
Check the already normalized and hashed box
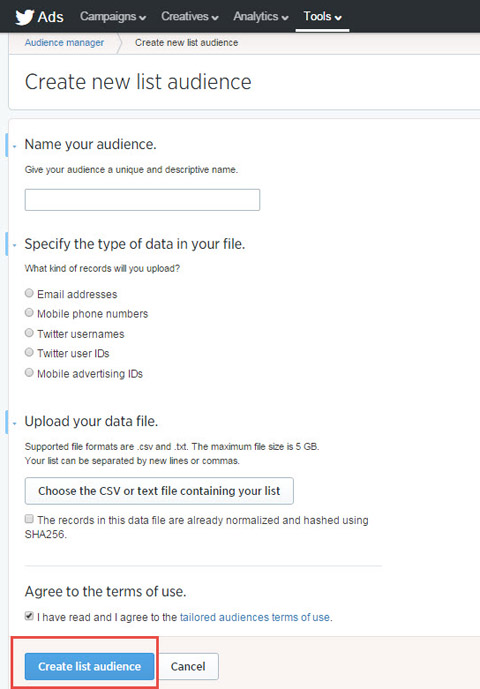[29, 519]
